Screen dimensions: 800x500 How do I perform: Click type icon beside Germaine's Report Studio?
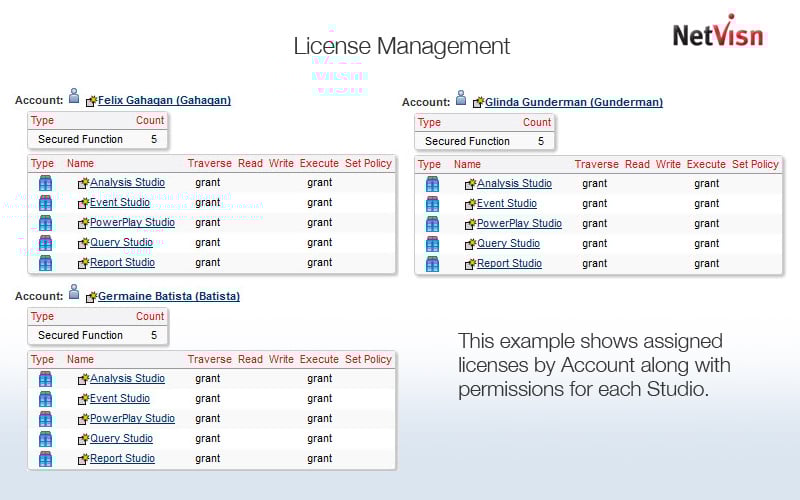(x=45, y=459)
